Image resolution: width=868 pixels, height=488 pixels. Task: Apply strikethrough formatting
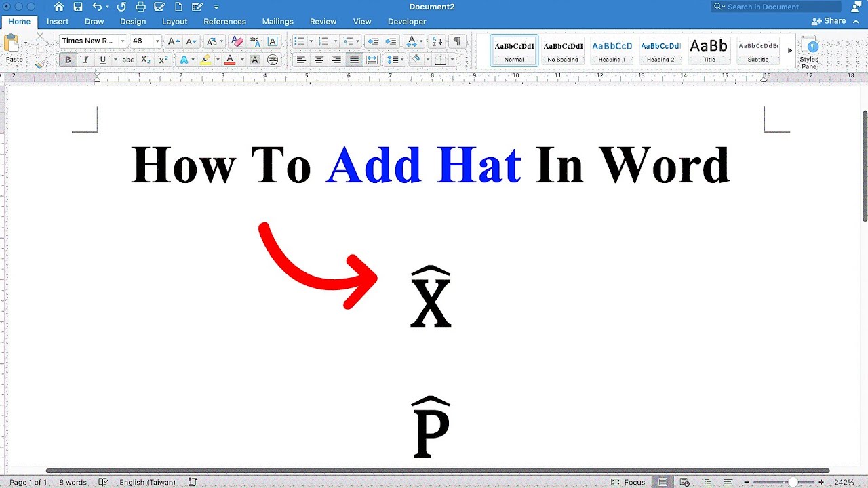tap(127, 60)
